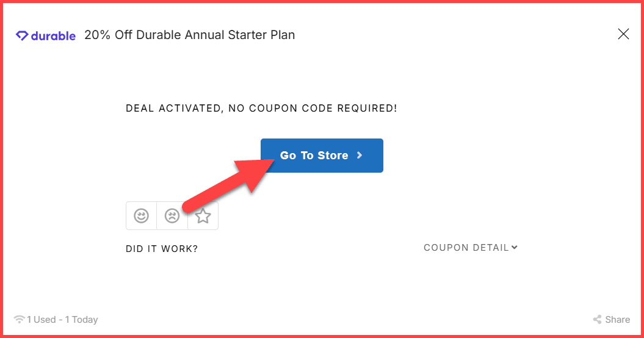Click the red arrow annotation

pos(227,184)
